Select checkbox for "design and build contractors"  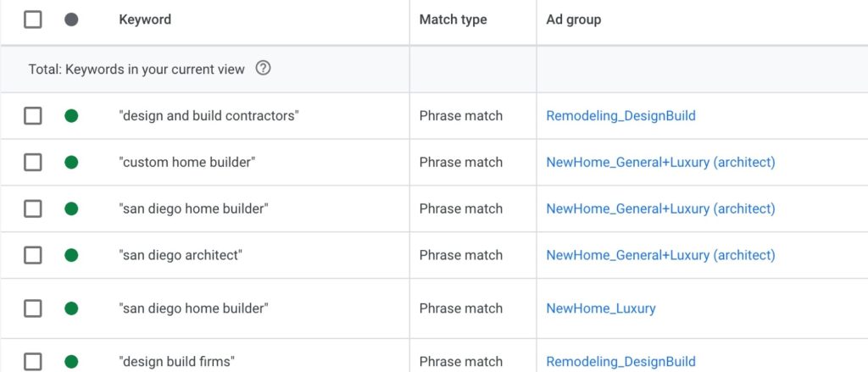coord(33,116)
